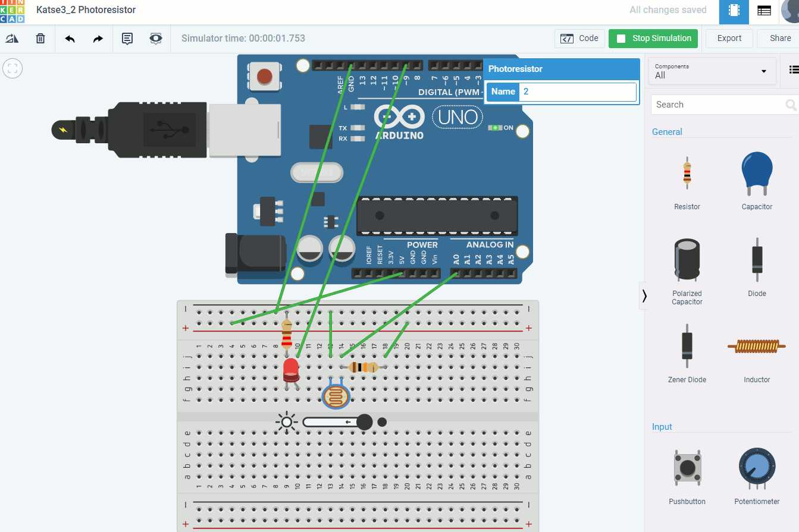Screen dimensions: 799x532
Task: Open the notes tool
Action: click(x=127, y=39)
